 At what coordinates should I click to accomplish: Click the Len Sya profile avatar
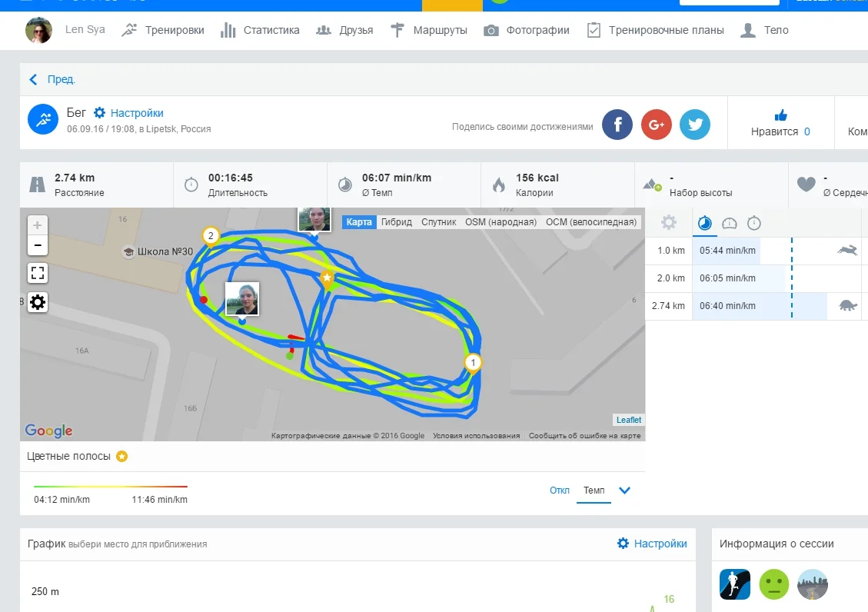tap(38, 30)
